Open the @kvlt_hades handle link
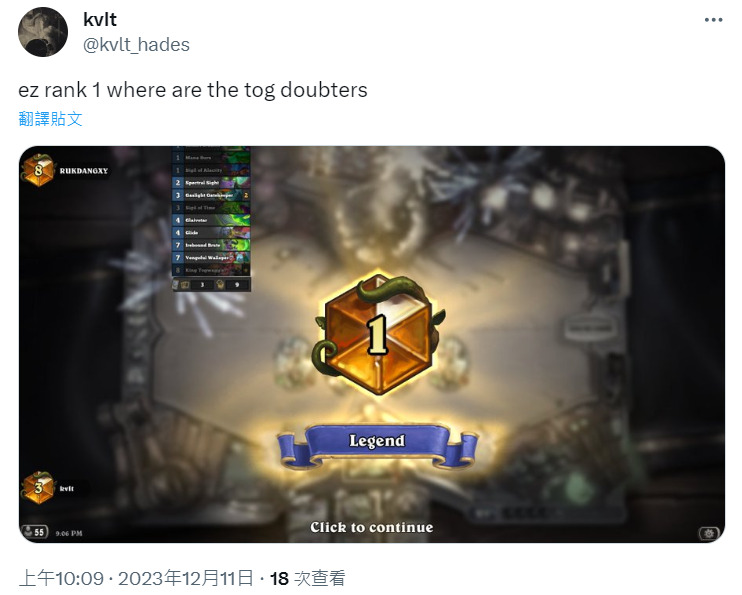Image resolution: width=742 pixels, height=595 pixels. [x=136, y=44]
